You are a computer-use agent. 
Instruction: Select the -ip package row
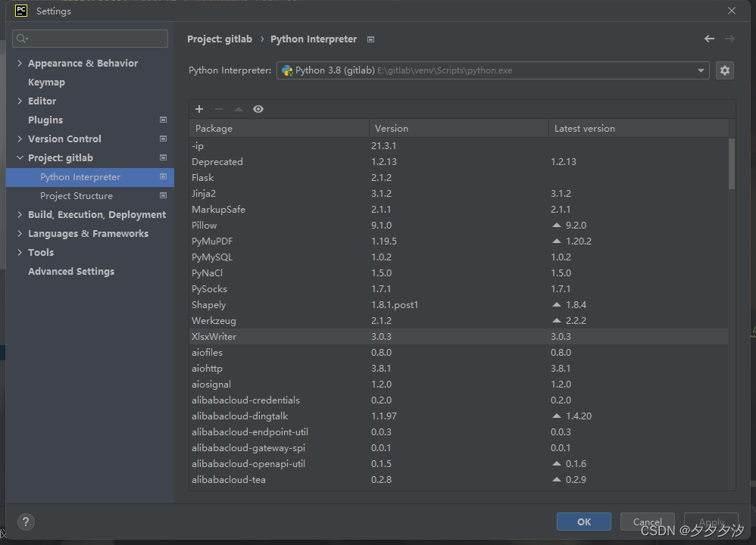[458, 145]
